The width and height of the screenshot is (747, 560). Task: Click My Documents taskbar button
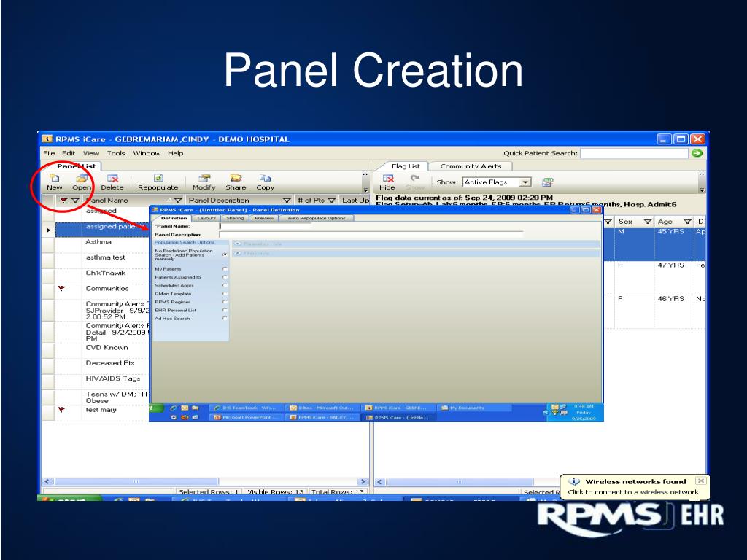click(x=473, y=408)
